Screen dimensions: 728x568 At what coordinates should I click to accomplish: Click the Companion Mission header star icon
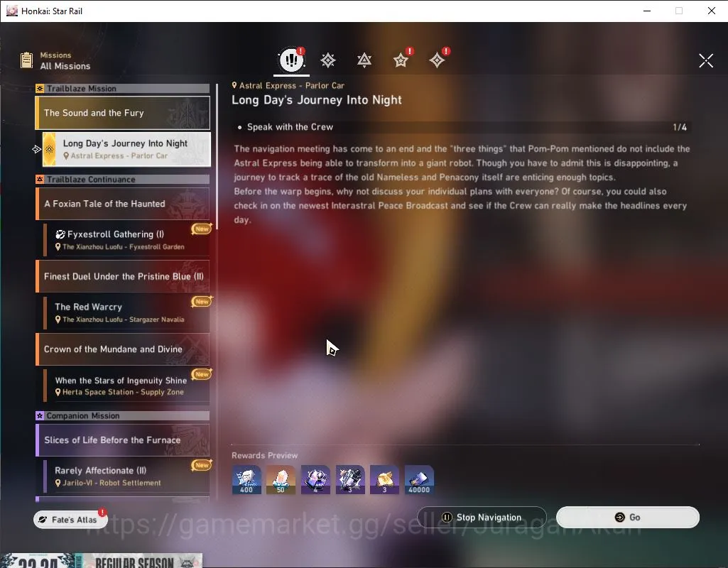click(x=40, y=416)
